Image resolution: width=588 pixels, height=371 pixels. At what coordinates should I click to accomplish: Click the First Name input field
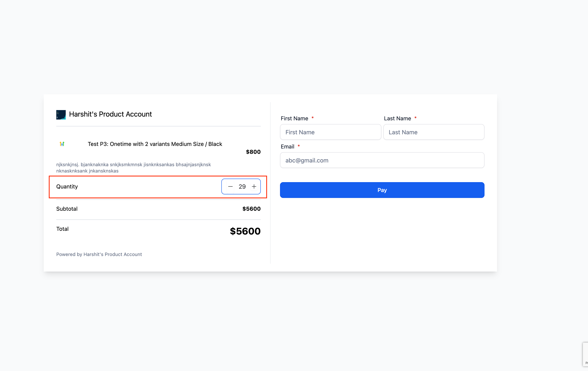pyautogui.click(x=331, y=132)
